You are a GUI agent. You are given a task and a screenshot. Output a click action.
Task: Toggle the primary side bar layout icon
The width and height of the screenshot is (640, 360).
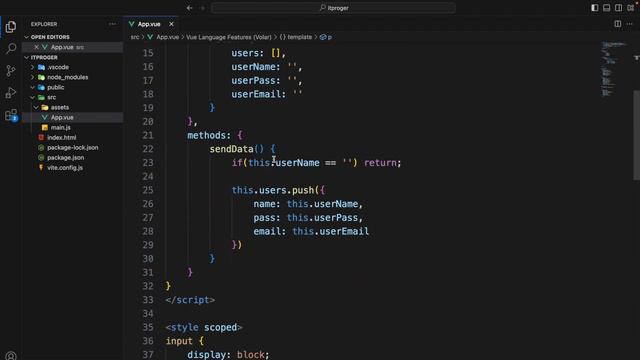click(595, 8)
